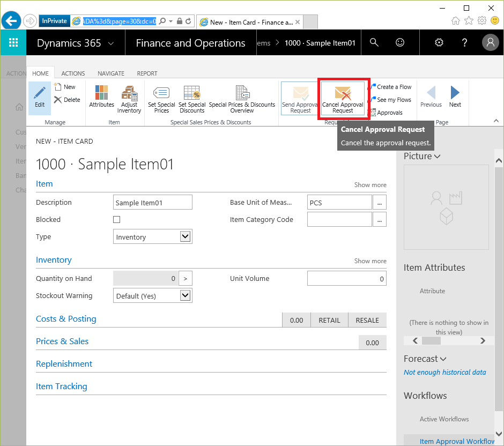Image resolution: width=504 pixels, height=446 pixels.
Task: Click the factbox vertical scrollbar down arrow
Action: (499, 434)
